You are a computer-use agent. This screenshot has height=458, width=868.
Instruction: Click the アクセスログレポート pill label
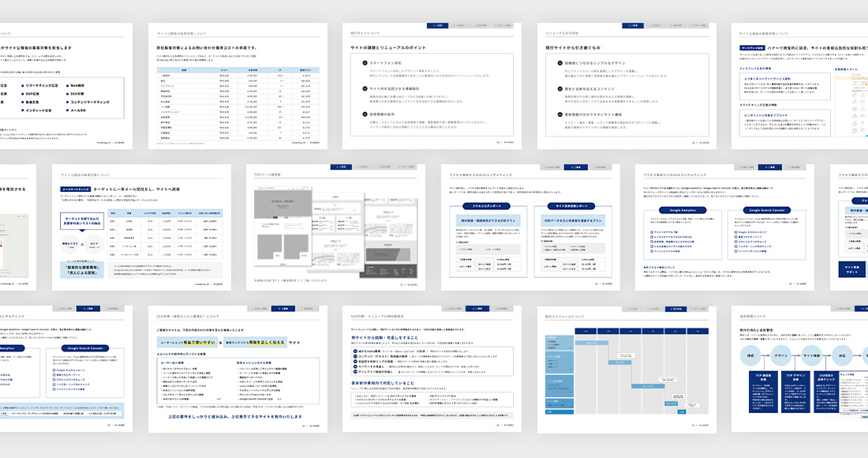[487, 206]
